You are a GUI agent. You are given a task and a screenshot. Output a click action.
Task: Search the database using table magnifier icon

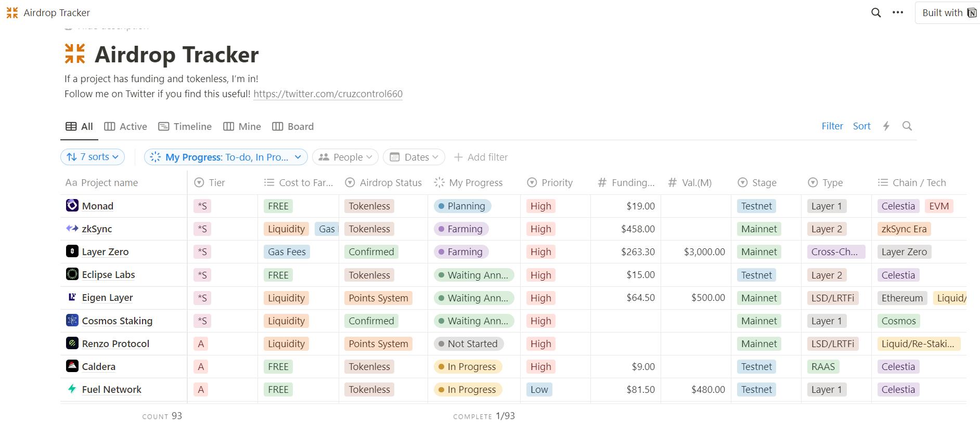(x=907, y=126)
